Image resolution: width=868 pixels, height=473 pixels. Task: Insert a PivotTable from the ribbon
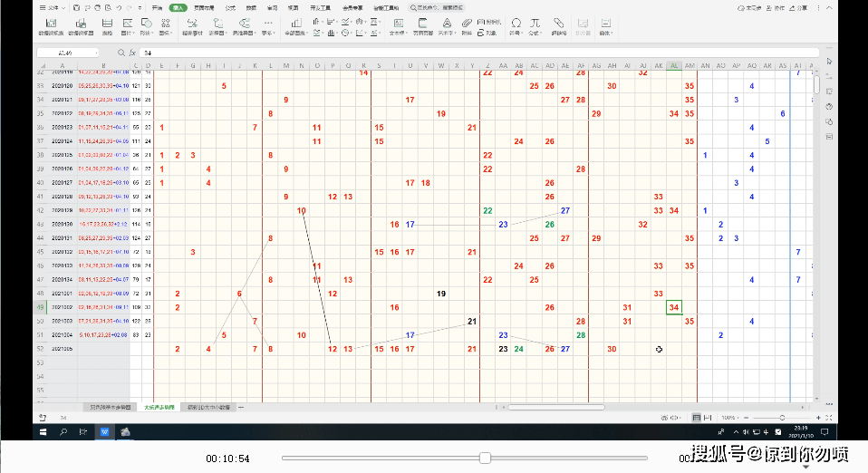click(x=51, y=26)
